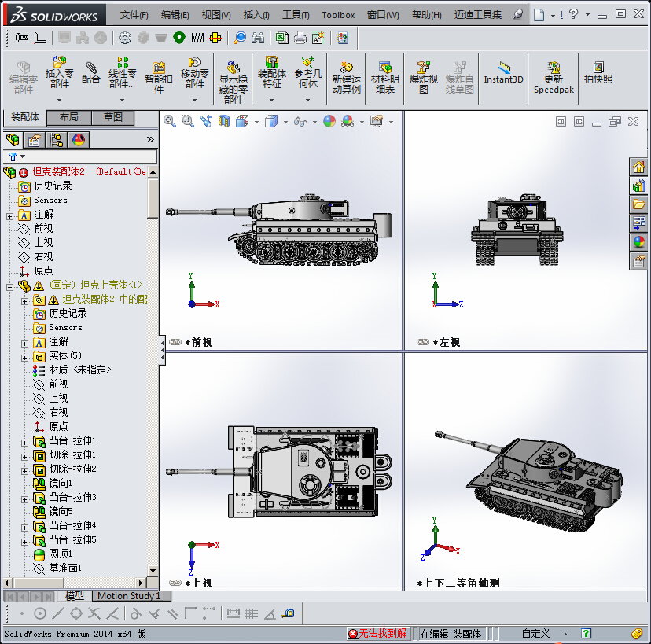Toggle the view link icon beside *前视

pyautogui.click(x=175, y=342)
